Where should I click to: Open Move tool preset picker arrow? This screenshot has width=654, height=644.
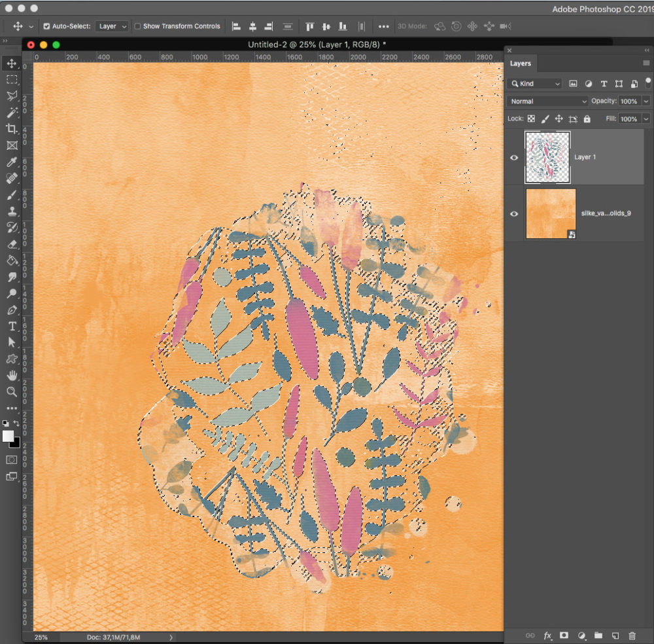click(x=31, y=26)
